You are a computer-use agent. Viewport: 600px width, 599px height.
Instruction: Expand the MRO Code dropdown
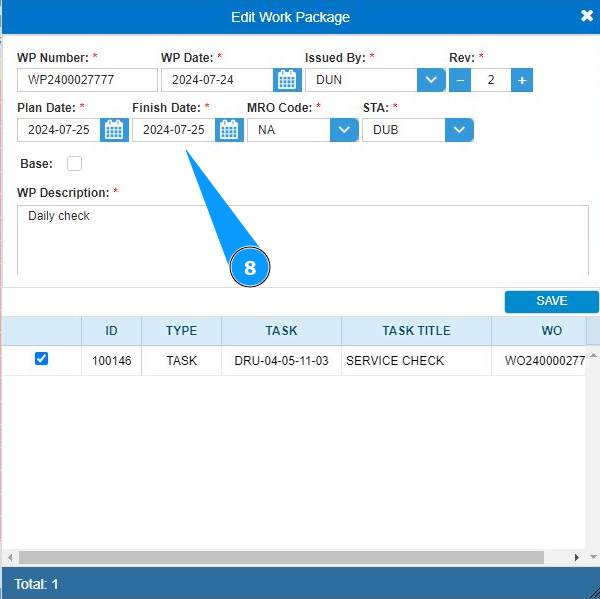[x=344, y=130]
